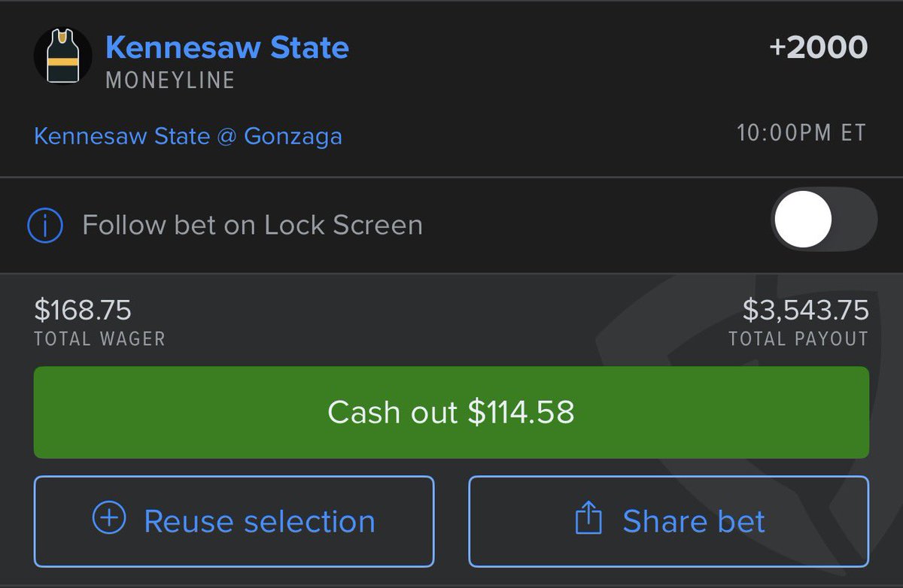Tap the MONEYLINE bet type label
This screenshot has height=588, width=903.
[x=170, y=80]
